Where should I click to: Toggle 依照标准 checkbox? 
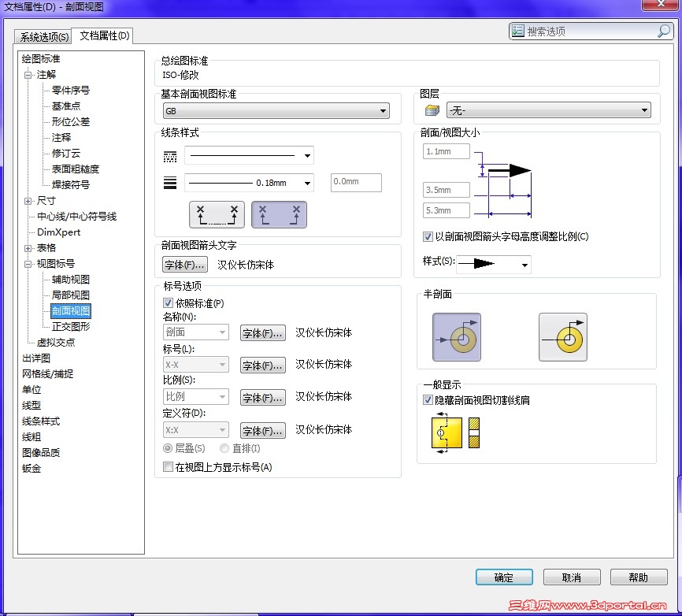[168, 302]
